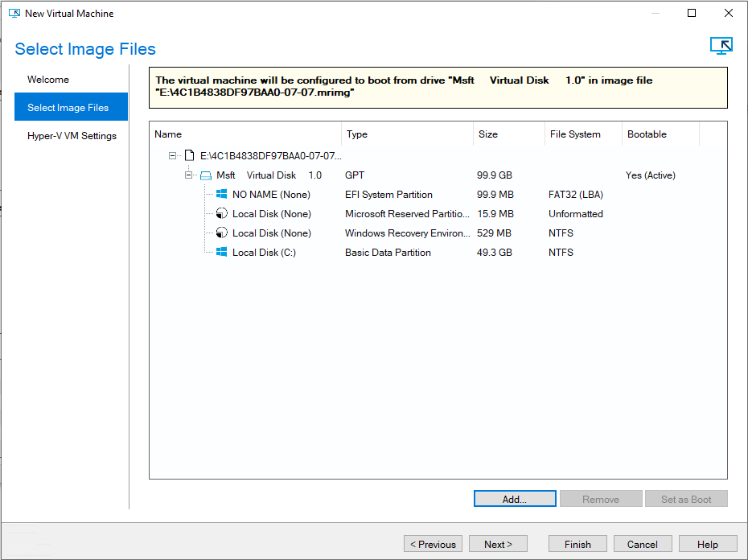
Task: Click the Windows icon beside Local Disk (C:)
Action: [222, 253]
